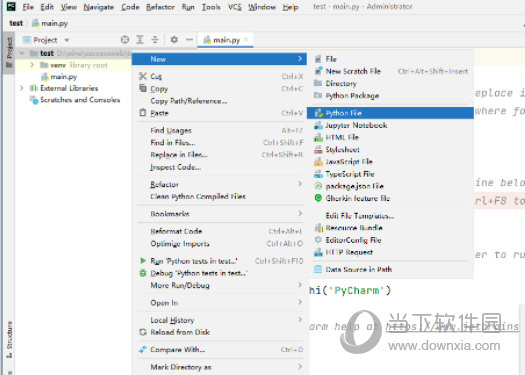Open the More Run/Debug submenu

coord(220,285)
